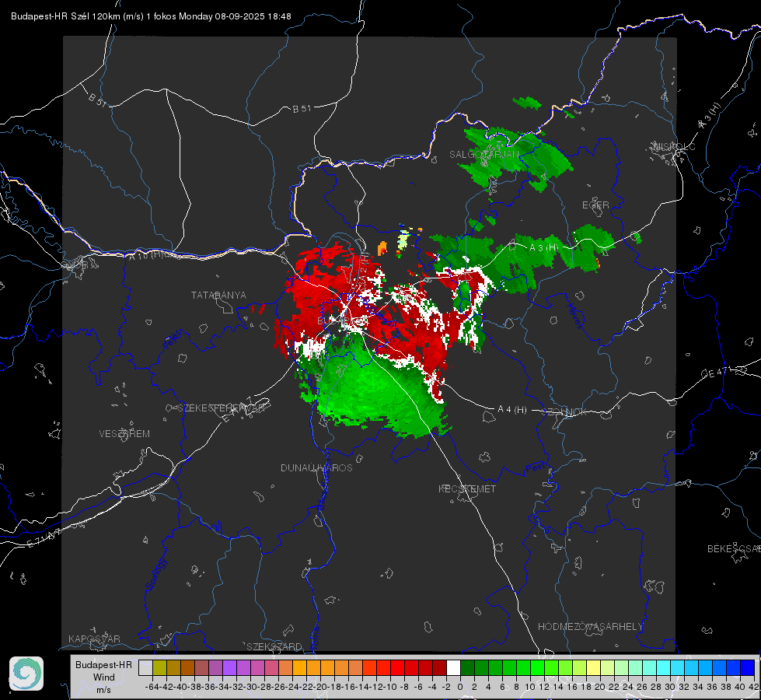This screenshot has height=700, width=761.
Task: Click the gray swatch left of the -64 tick
Action: pos(145,667)
